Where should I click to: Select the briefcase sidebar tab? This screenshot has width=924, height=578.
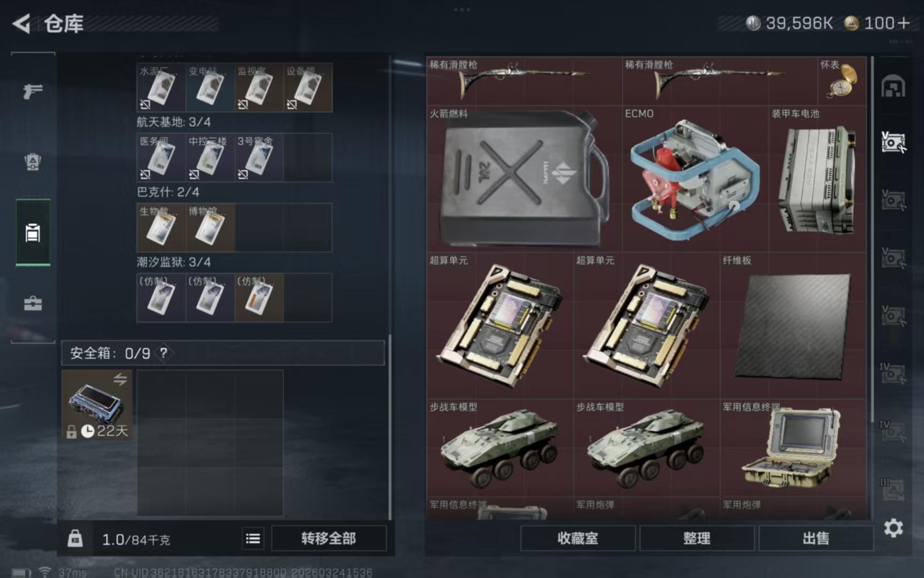coord(33,303)
